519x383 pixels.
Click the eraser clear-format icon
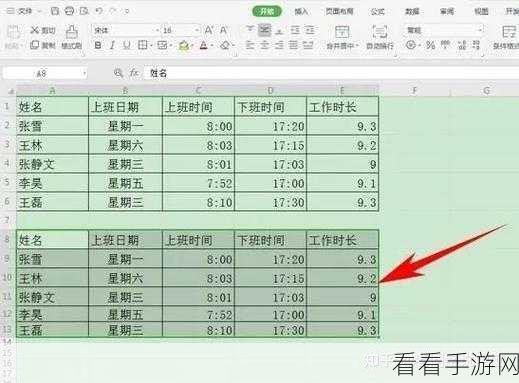click(x=225, y=45)
